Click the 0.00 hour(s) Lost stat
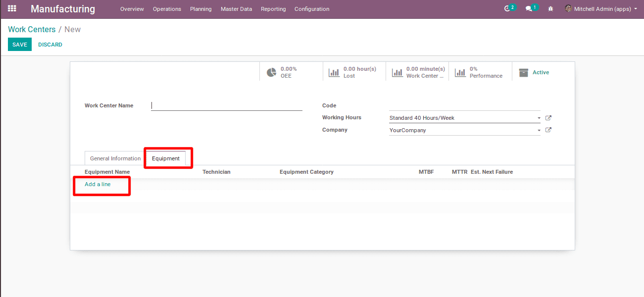The width and height of the screenshot is (644, 297). 354,72
